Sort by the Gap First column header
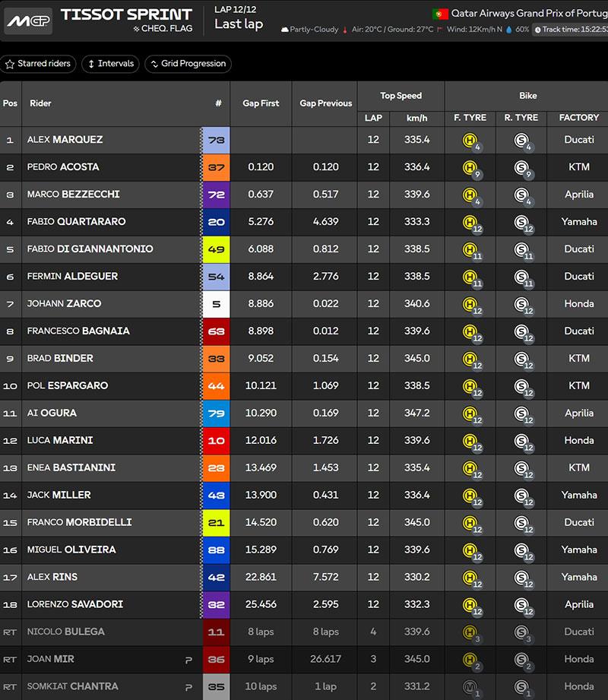Screen dimensions: 608x700 [x=261, y=103]
